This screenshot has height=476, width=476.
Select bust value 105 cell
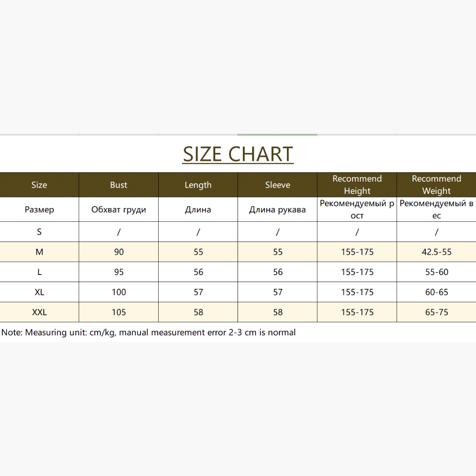[119, 312]
